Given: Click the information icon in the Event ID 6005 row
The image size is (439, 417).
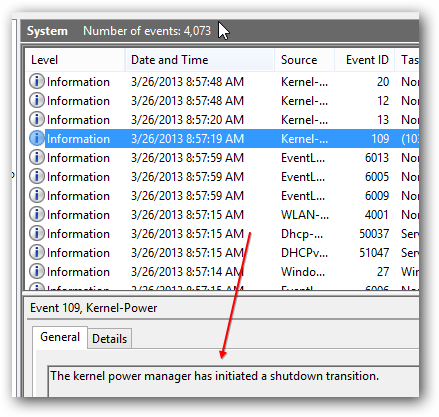Looking at the screenshot, I should [37, 176].
